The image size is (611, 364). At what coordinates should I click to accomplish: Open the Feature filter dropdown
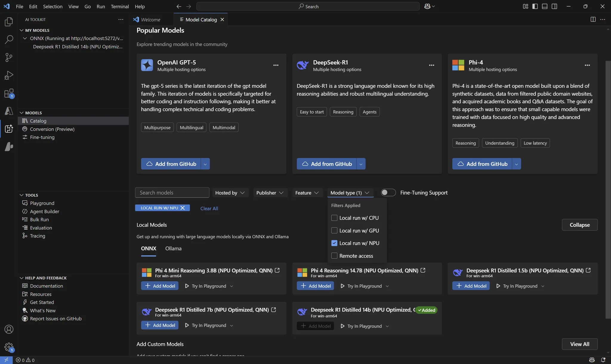[x=307, y=193]
